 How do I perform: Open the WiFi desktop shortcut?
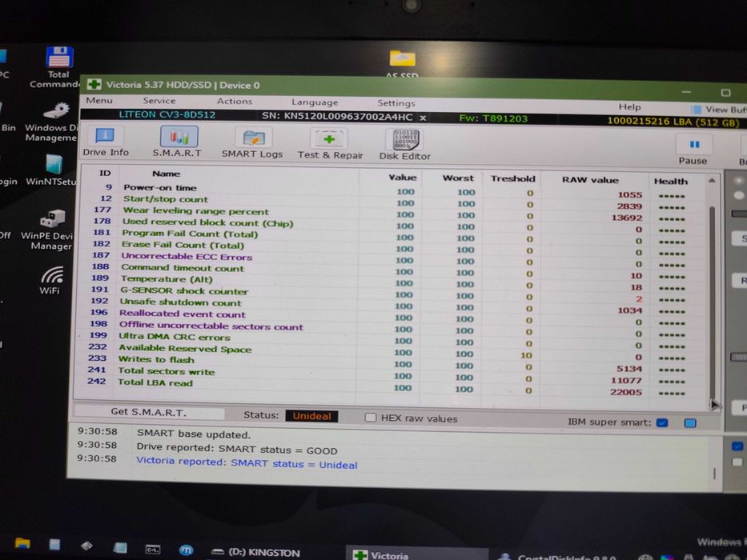click(51, 280)
